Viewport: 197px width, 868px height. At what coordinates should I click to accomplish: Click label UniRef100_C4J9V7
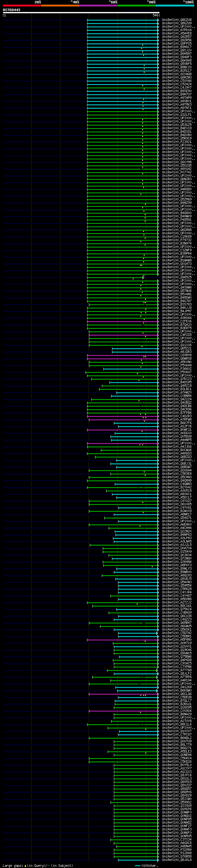coord(177,88)
